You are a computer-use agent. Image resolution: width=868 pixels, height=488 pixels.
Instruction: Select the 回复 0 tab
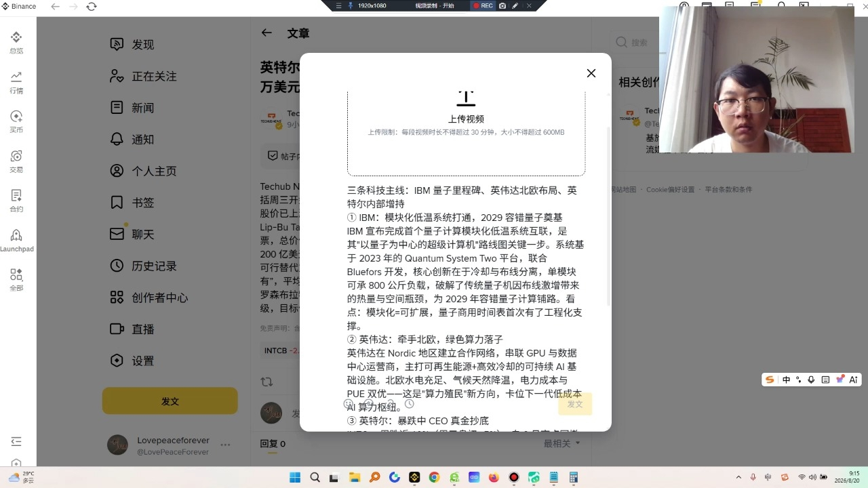pos(273,444)
